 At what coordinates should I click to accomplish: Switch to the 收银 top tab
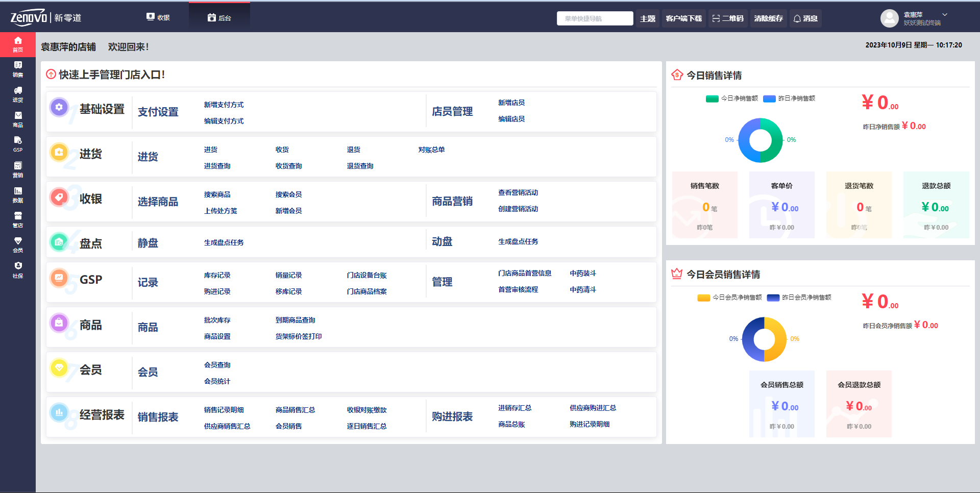coord(158,17)
